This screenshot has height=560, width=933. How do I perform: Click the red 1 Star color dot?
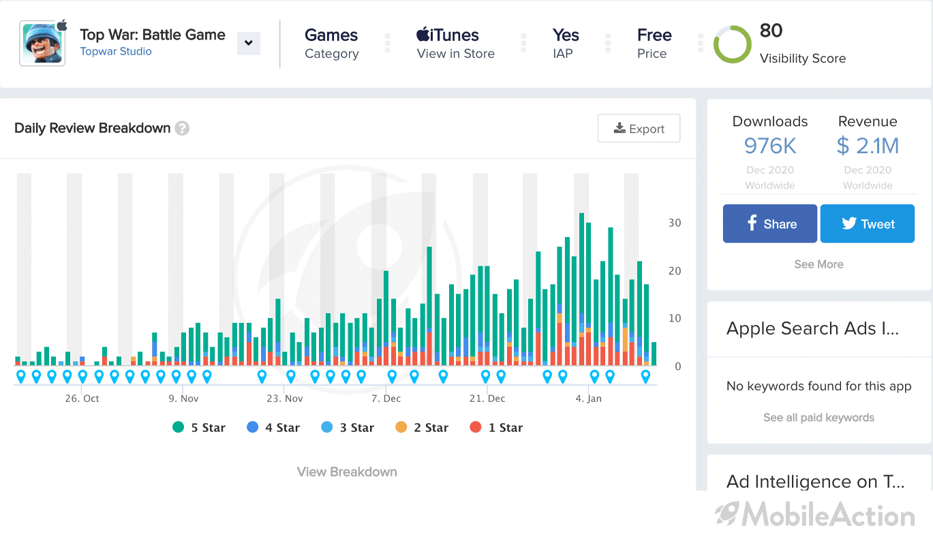[476, 427]
